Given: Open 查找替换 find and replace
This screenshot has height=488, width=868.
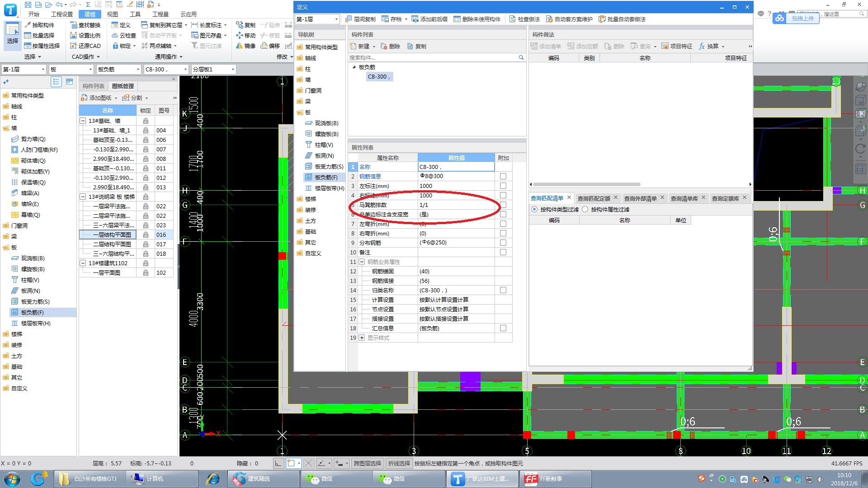Looking at the screenshot, I should click(x=85, y=25).
